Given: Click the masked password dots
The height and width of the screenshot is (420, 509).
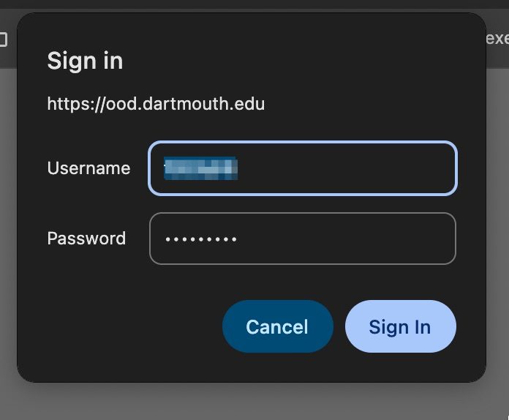Looking at the screenshot, I should coord(201,240).
